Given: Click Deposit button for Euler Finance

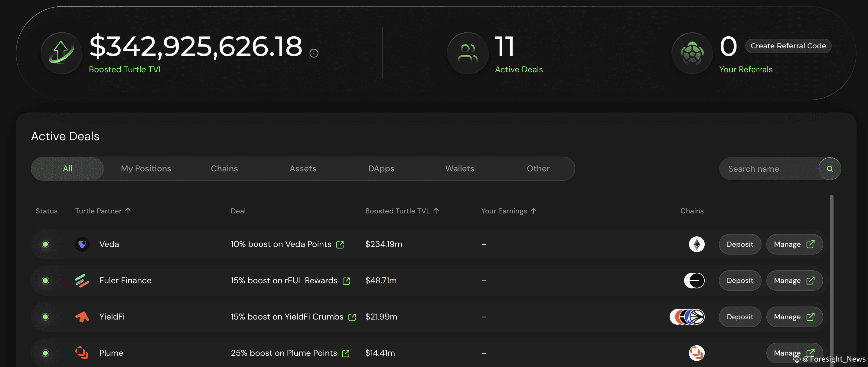Looking at the screenshot, I should point(740,281).
